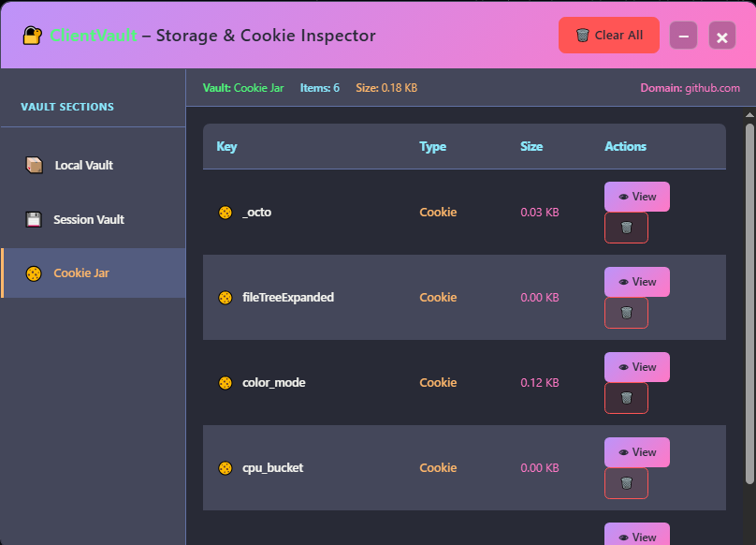View the fileTreeExpanded cookie value
Viewport: 756px width, 545px height.
tap(636, 282)
